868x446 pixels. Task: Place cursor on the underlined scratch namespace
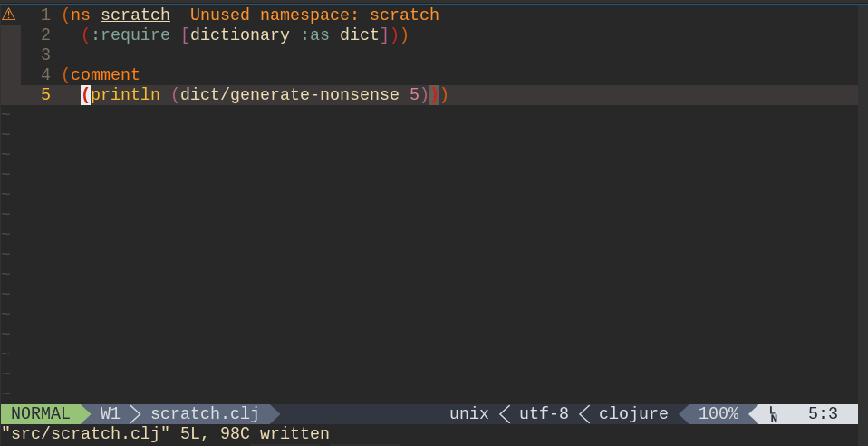tap(135, 15)
